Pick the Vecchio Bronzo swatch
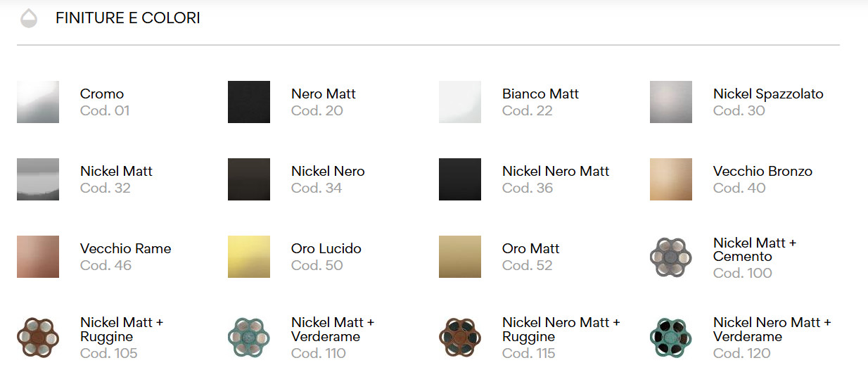 pos(671,179)
